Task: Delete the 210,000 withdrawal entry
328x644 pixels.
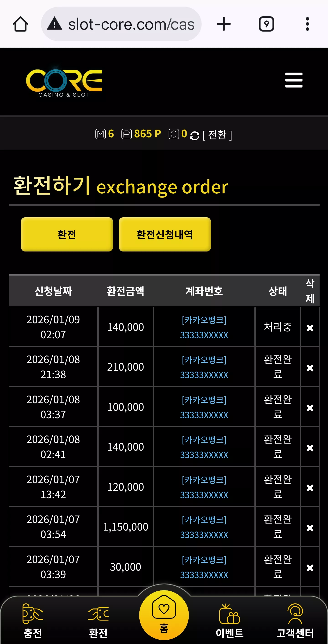Action: click(x=310, y=368)
